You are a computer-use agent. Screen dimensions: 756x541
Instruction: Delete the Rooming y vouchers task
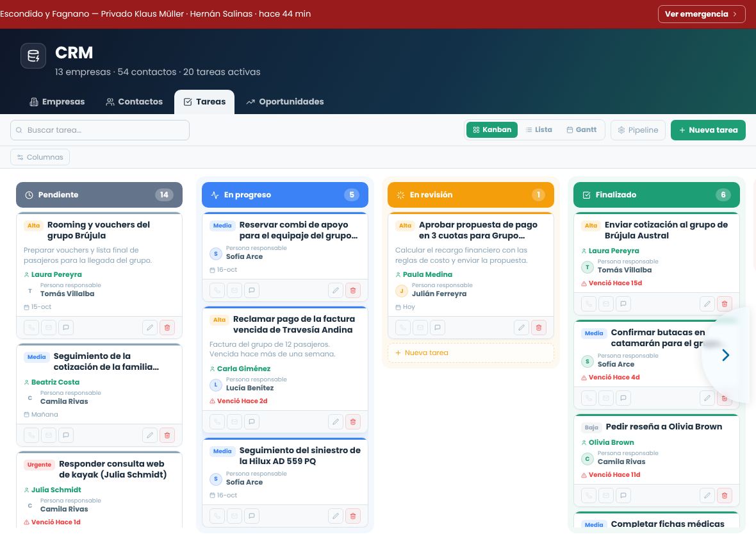pos(167,328)
